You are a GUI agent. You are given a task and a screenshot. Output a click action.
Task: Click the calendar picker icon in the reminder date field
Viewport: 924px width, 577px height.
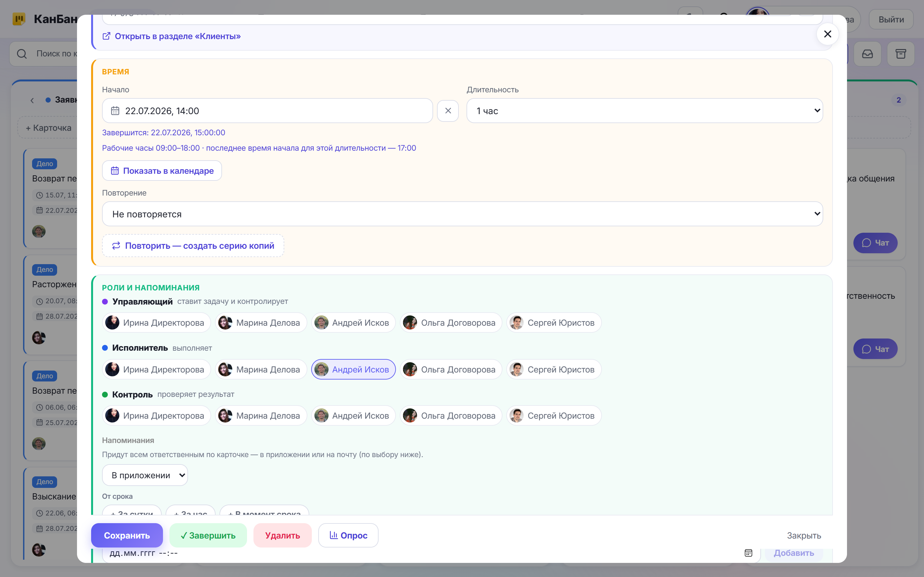[x=749, y=553]
